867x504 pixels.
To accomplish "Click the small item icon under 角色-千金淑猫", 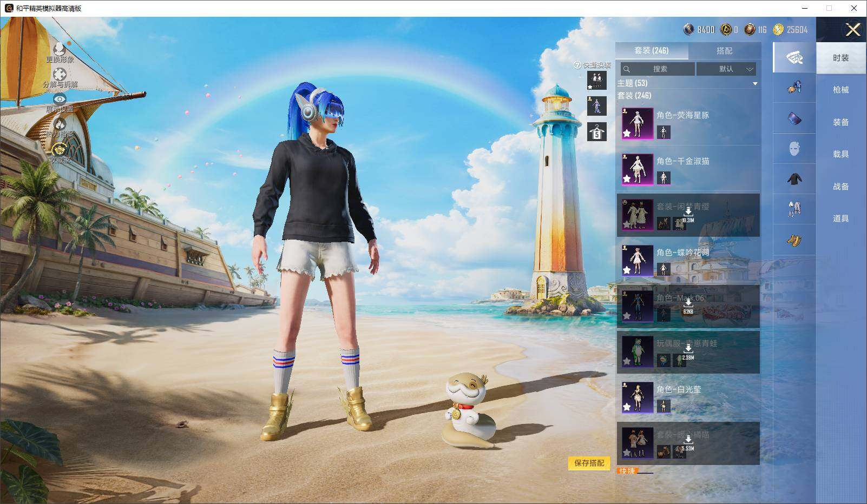I will pos(664,178).
